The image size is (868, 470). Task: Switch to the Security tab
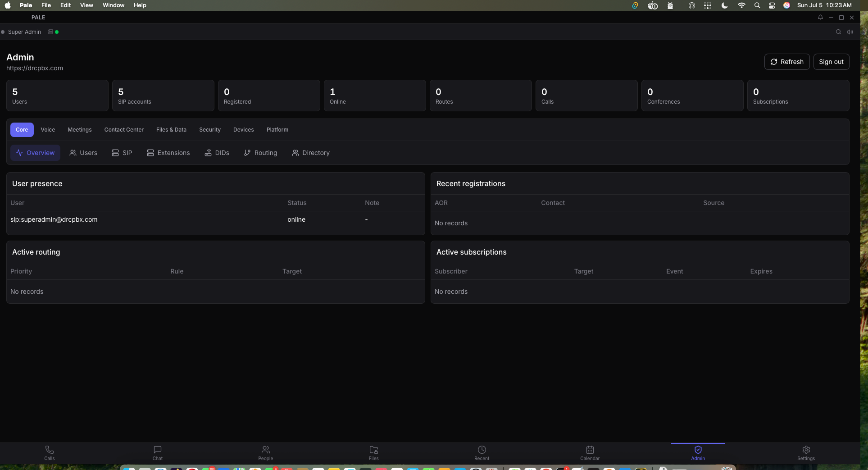[x=210, y=130]
